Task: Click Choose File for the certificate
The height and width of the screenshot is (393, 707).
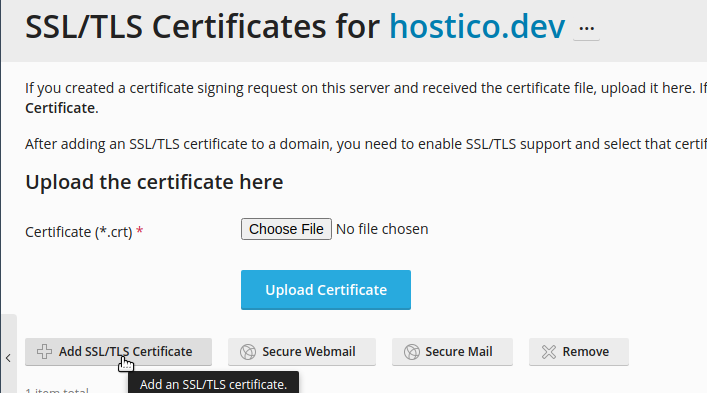Action: pyautogui.click(x=286, y=229)
